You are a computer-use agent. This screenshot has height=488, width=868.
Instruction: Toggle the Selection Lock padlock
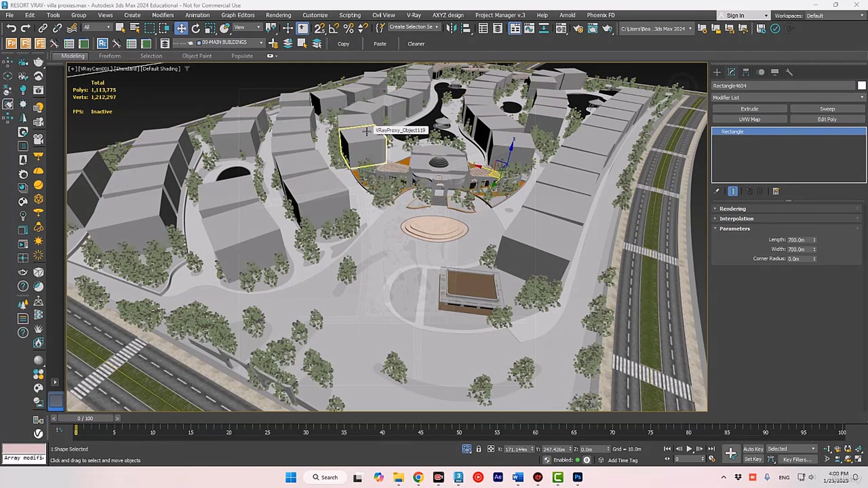pyautogui.click(x=479, y=449)
